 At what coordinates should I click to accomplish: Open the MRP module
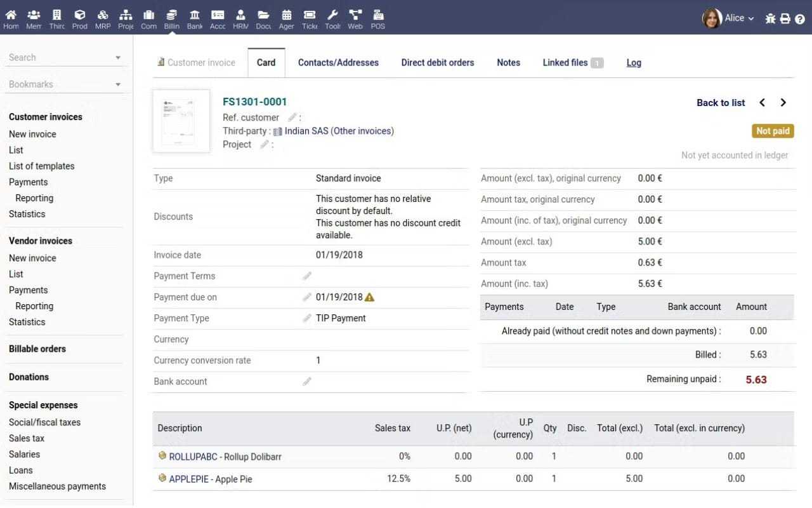click(103, 18)
